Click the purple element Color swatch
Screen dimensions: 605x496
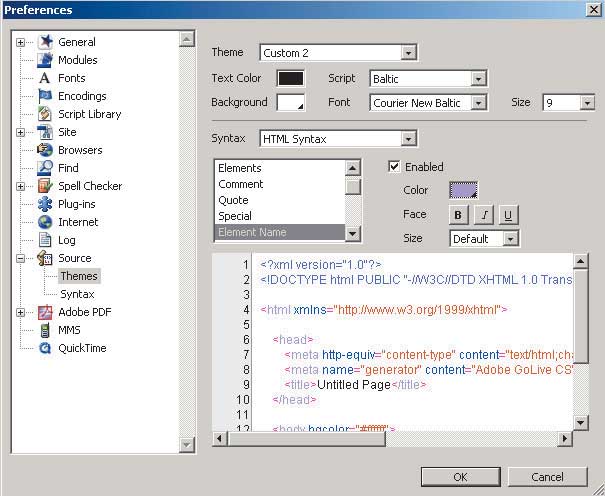pos(463,190)
